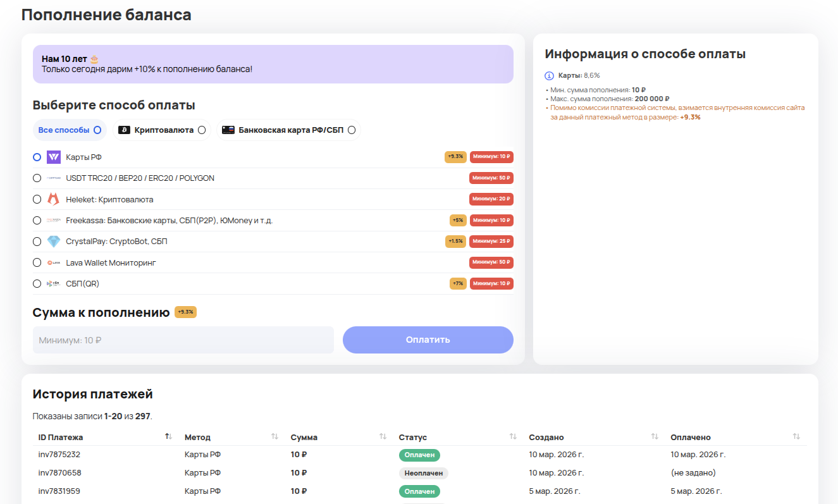This screenshot has height=504, width=838.
Task: Click the CrystalPay diamond icon
Action: point(54,242)
